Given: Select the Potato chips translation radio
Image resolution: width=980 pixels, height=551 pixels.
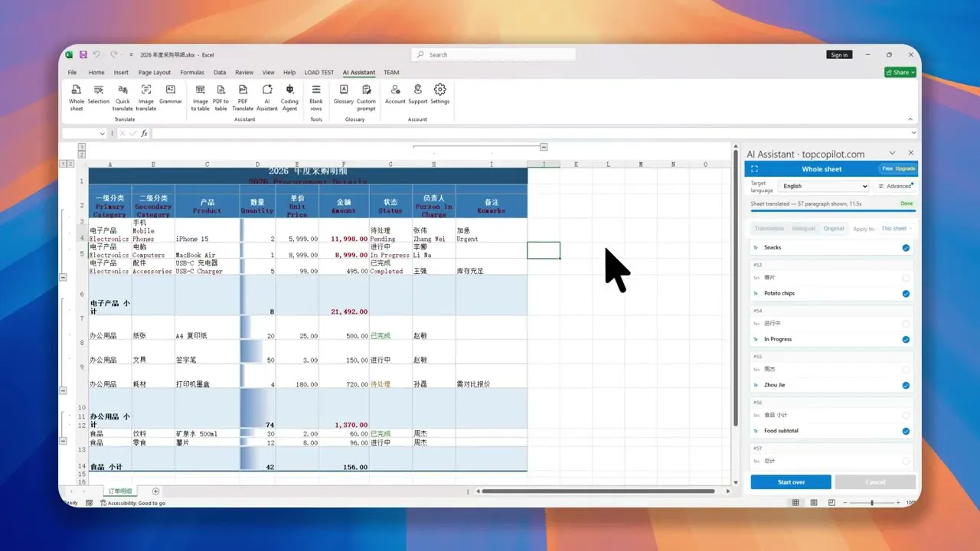Looking at the screenshot, I should [906, 294].
